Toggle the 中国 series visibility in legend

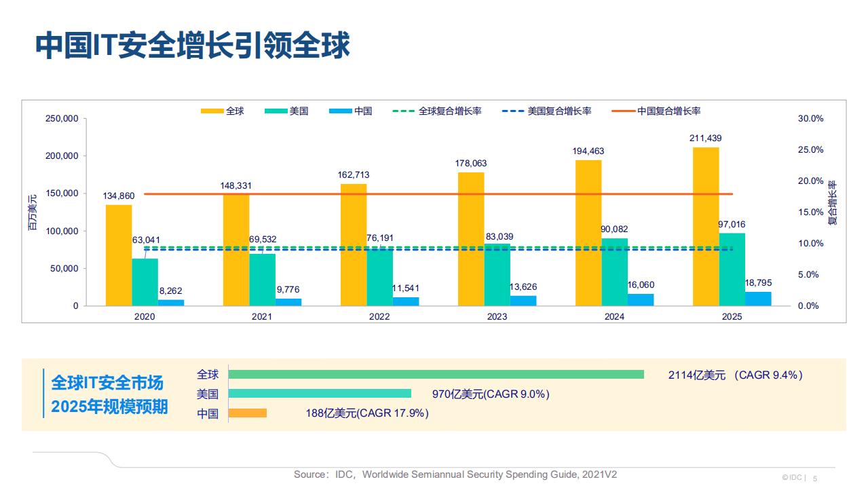[353, 110]
